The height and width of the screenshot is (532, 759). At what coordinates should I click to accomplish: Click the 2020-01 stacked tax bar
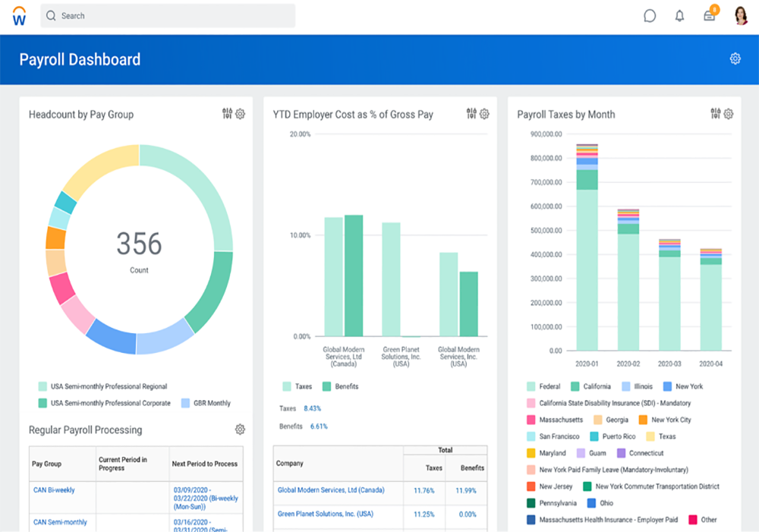(587, 247)
